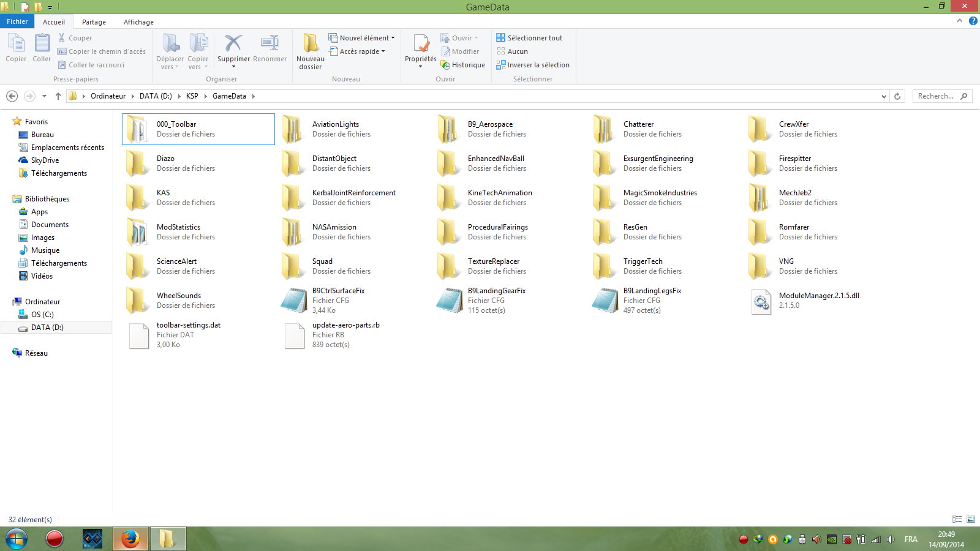
Task: Click the Rechercher search field
Action: [942, 96]
